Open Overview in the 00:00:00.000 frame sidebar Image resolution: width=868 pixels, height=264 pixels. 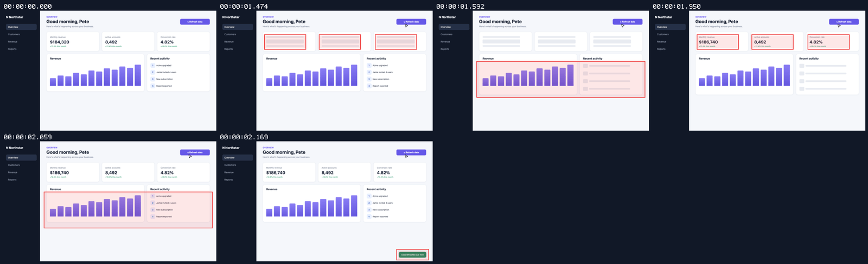point(21,27)
